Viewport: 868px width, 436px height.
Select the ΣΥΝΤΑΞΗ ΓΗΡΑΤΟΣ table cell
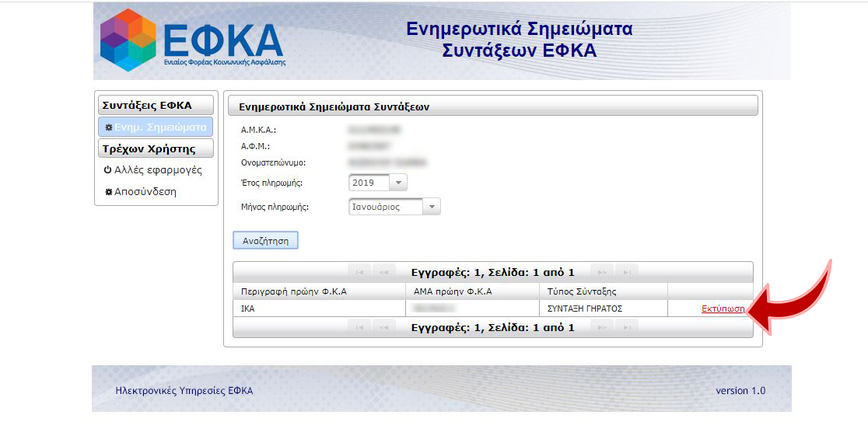tap(604, 309)
